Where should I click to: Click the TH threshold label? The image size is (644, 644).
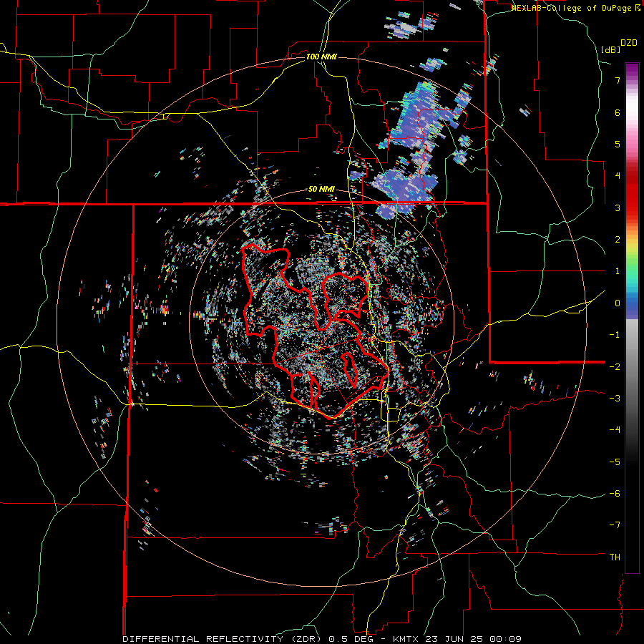615,557
